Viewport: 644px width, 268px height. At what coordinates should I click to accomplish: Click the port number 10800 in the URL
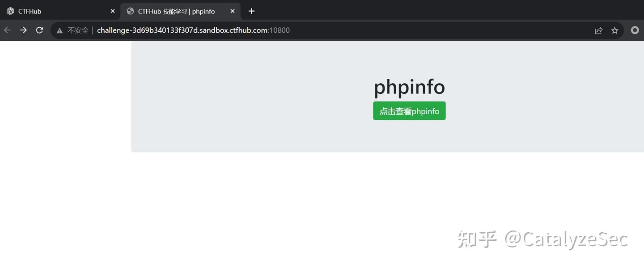pos(280,30)
